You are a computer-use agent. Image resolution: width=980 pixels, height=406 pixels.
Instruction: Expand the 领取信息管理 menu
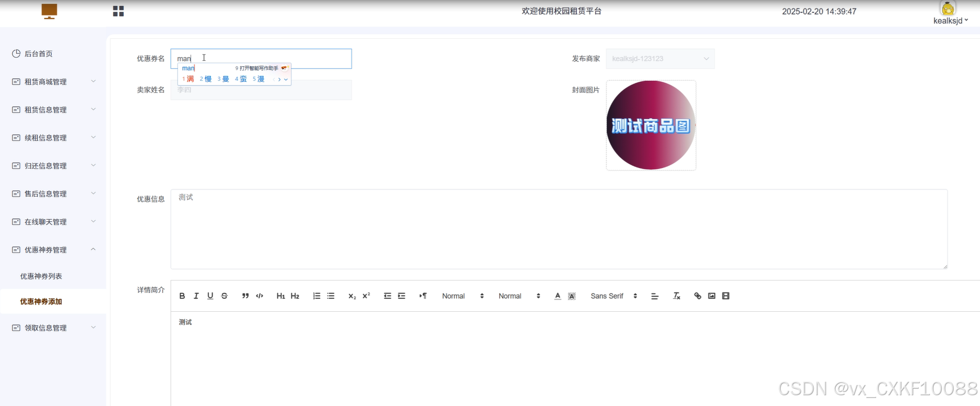(53, 328)
